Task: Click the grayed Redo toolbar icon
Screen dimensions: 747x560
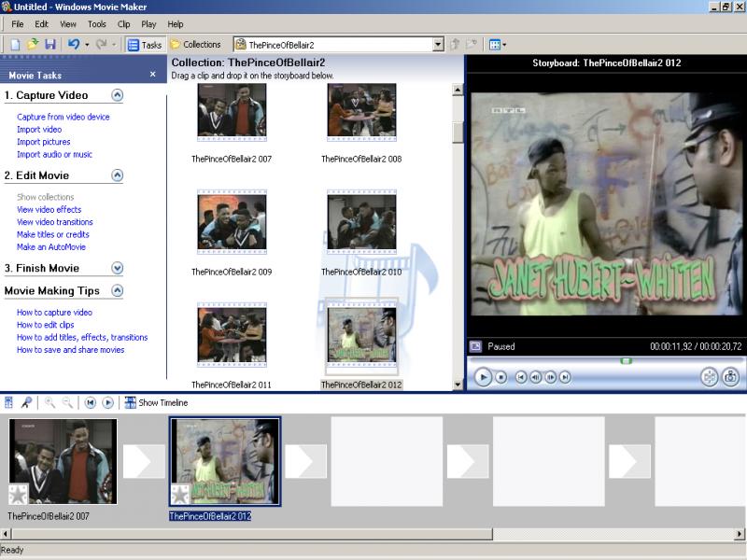Action: 101,45
